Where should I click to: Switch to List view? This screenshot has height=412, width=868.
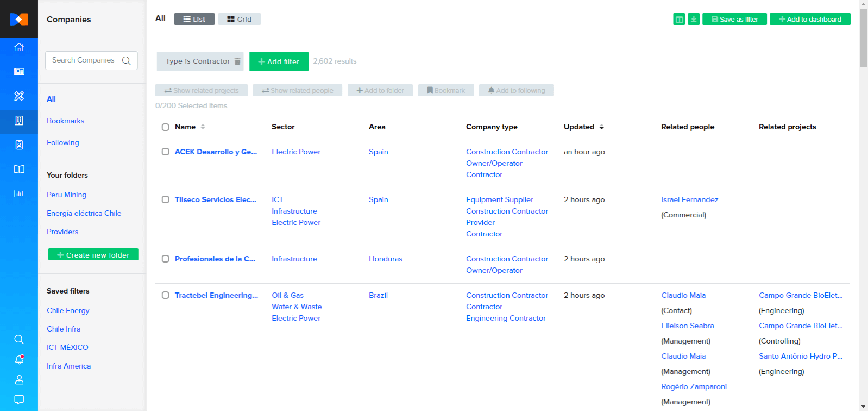pos(194,19)
